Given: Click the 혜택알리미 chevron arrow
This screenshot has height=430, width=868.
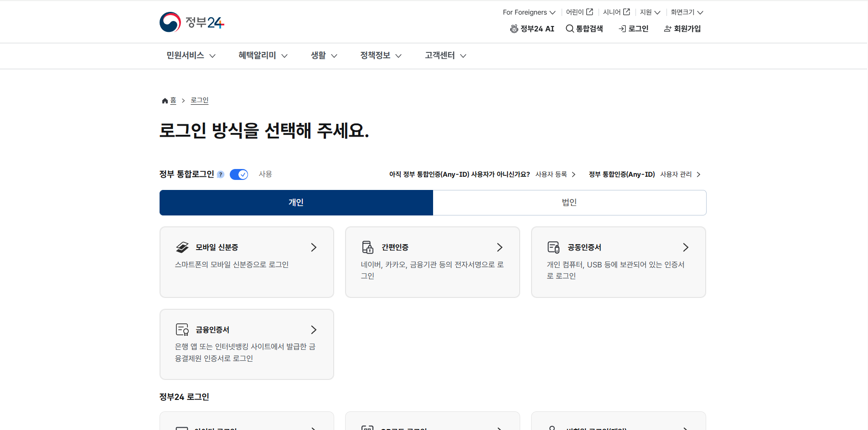Looking at the screenshot, I should 284,56.
